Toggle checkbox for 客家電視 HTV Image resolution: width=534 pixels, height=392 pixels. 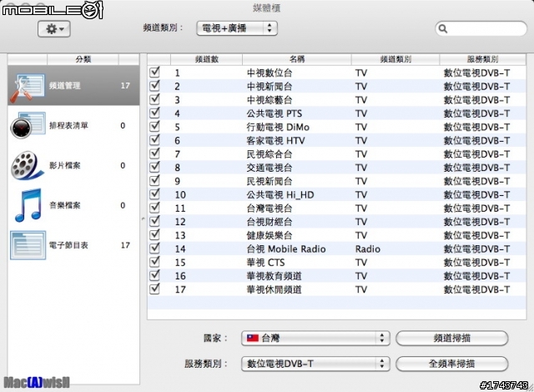click(x=154, y=140)
